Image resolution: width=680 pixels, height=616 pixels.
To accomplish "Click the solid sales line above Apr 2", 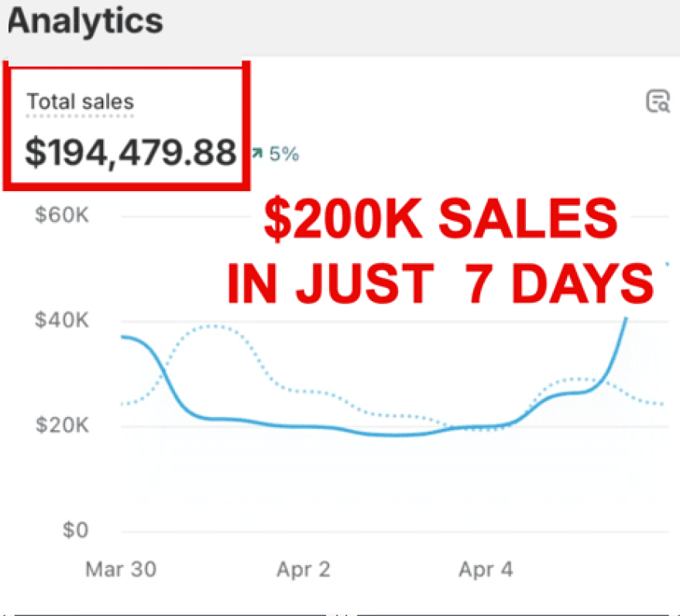I will [x=304, y=426].
